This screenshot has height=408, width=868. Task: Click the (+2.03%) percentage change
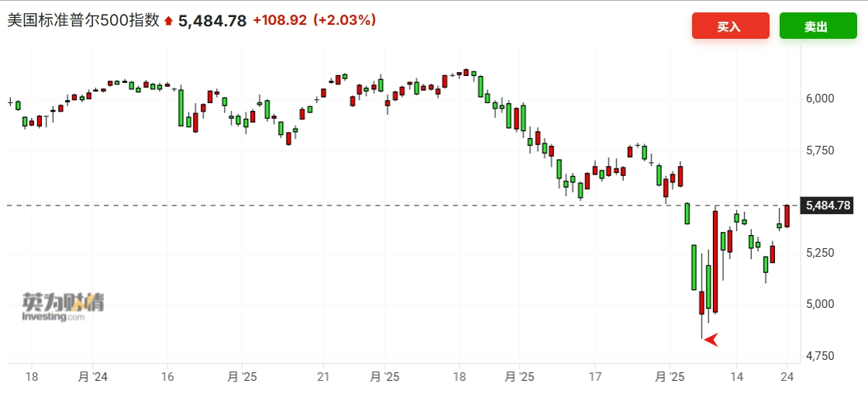point(344,20)
